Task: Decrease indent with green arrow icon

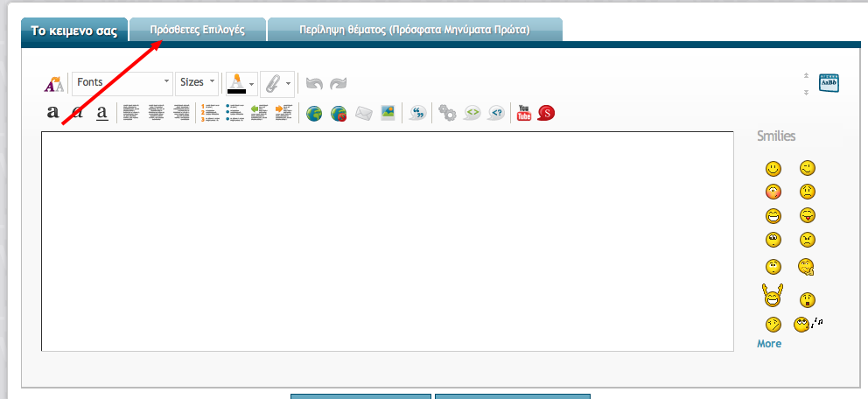Action: (x=260, y=112)
